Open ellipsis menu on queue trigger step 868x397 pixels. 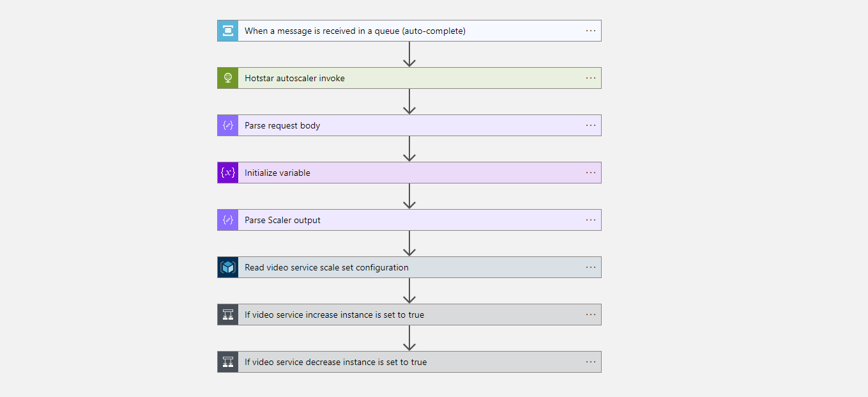(x=591, y=31)
